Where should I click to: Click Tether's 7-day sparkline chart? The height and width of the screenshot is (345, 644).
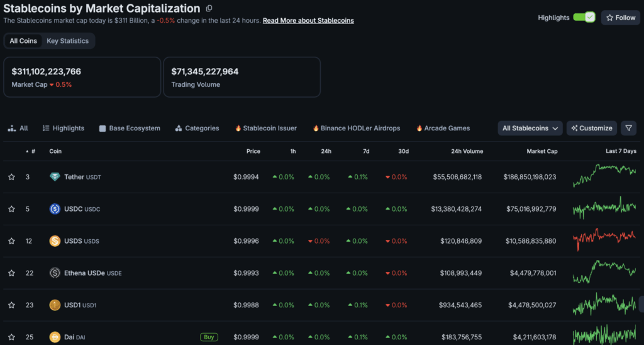click(x=604, y=176)
